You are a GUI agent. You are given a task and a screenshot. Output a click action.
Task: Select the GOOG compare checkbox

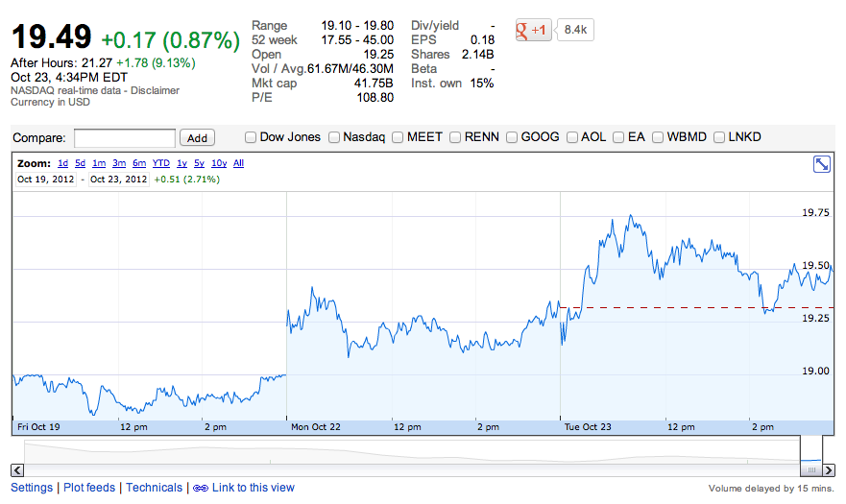point(512,137)
